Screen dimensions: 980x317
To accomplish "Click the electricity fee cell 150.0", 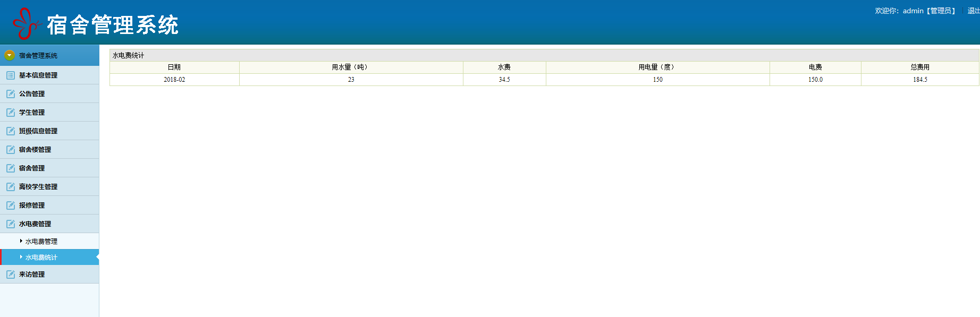I will pyautogui.click(x=815, y=80).
